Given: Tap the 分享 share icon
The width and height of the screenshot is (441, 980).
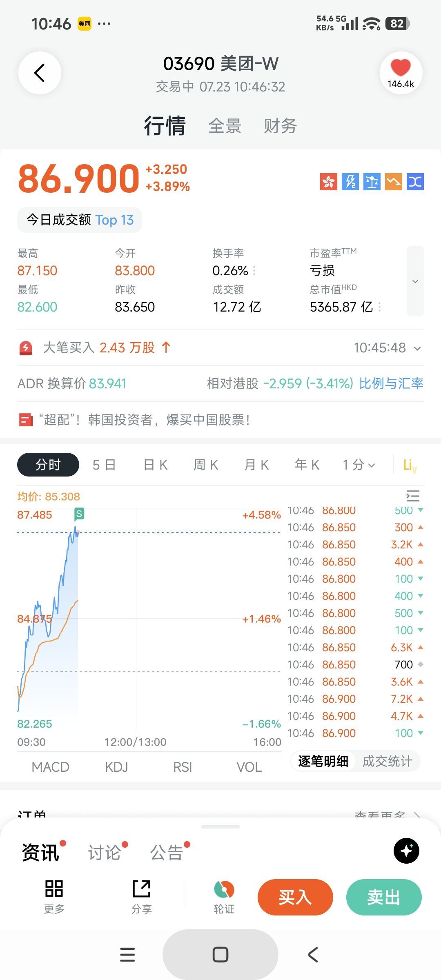Looking at the screenshot, I should click(142, 896).
